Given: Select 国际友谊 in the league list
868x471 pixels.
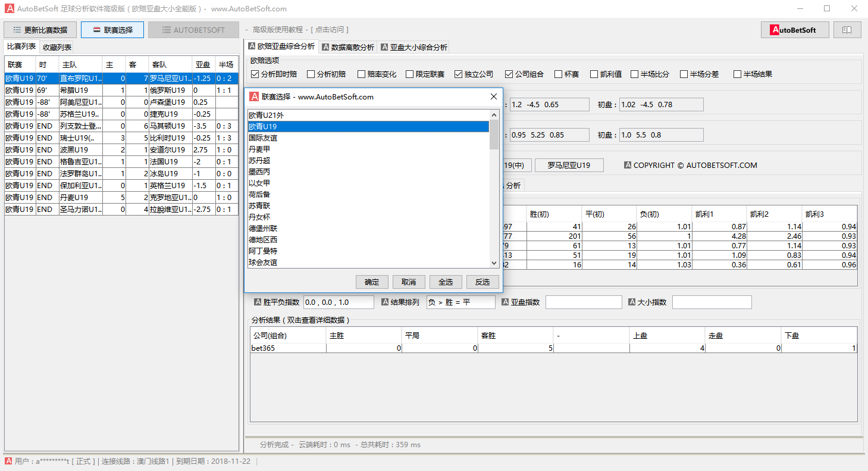Looking at the screenshot, I should coord(368,138).
